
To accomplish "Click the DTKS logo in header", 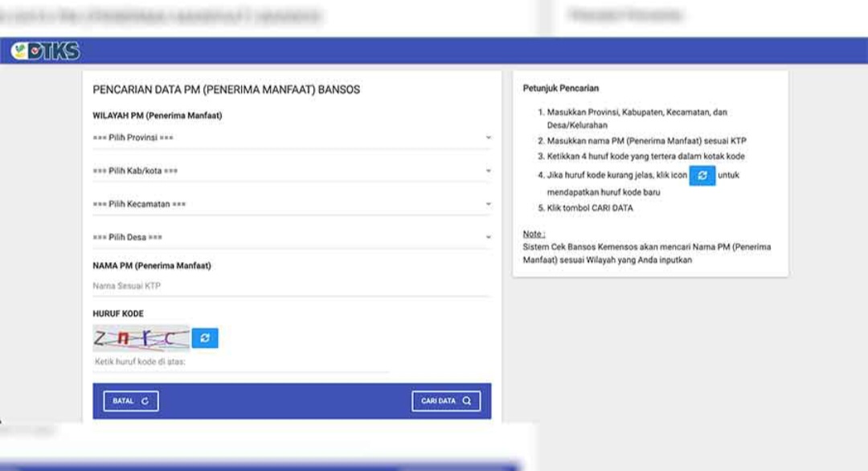I will click(45, 51).
